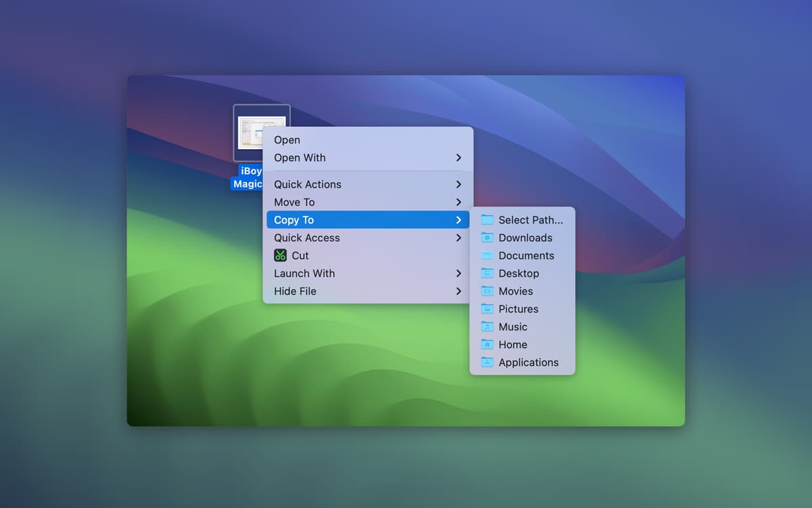
Task: Click the Home folder icon
Action: click(487, 345)
